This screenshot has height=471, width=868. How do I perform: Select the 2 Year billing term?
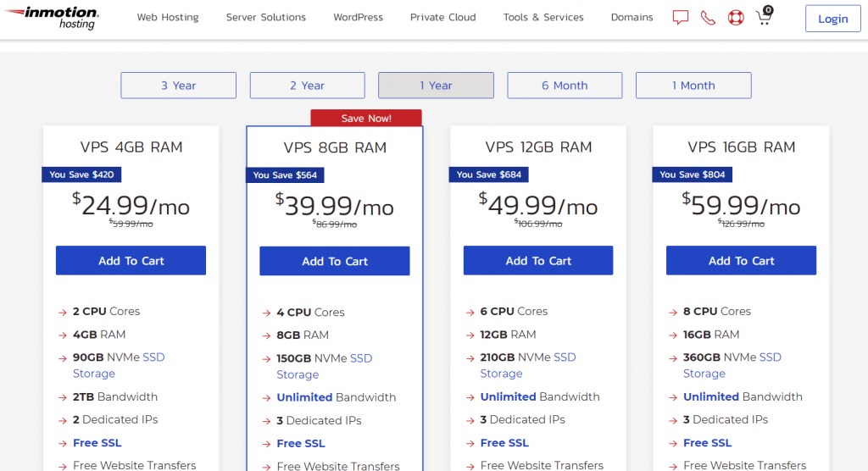point(307,86)
